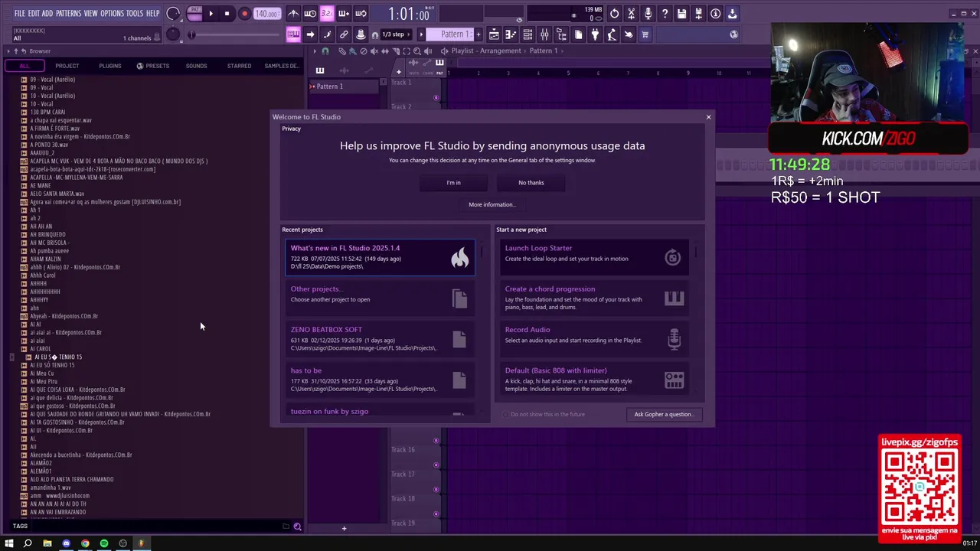Close the Welcome to FL Studio dialog
The image size is (980, 551).
(708, 117)
